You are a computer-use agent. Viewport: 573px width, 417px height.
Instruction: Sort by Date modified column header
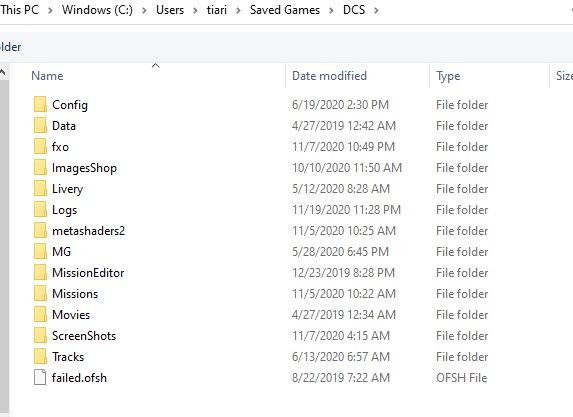click(329, 76)
